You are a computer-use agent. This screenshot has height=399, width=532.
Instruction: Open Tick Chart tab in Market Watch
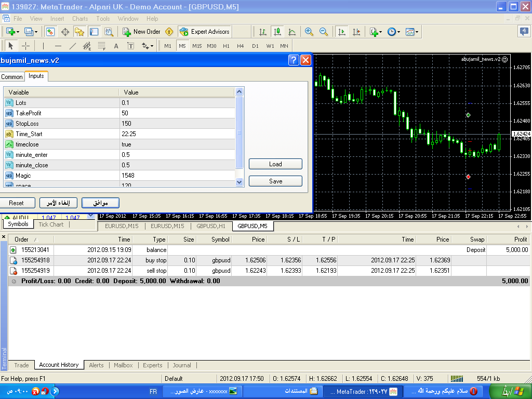pyautogui.click(x=51, y=224)
